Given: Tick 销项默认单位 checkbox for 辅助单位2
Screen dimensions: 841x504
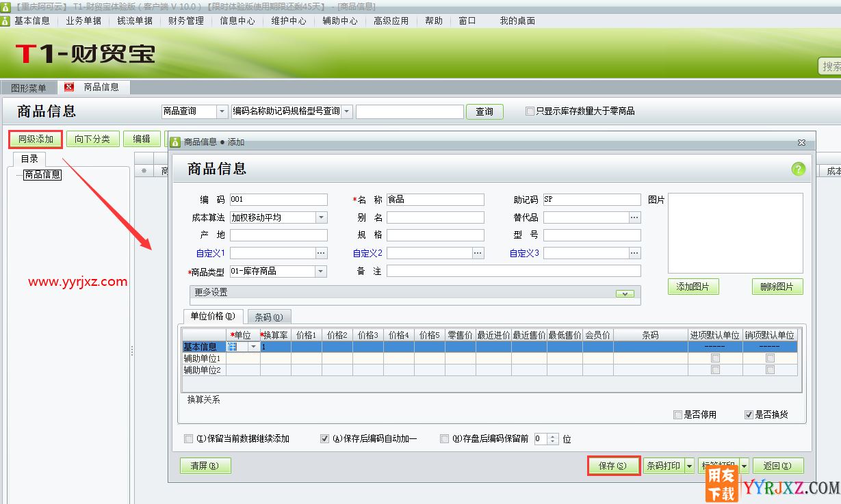Looking at the screenshot, I should click(x=770, y=370).
